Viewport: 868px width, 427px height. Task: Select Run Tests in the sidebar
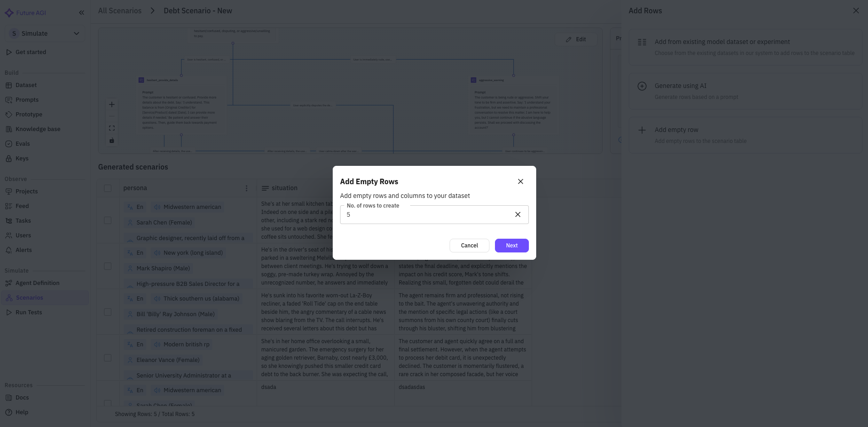click(28, 312)
